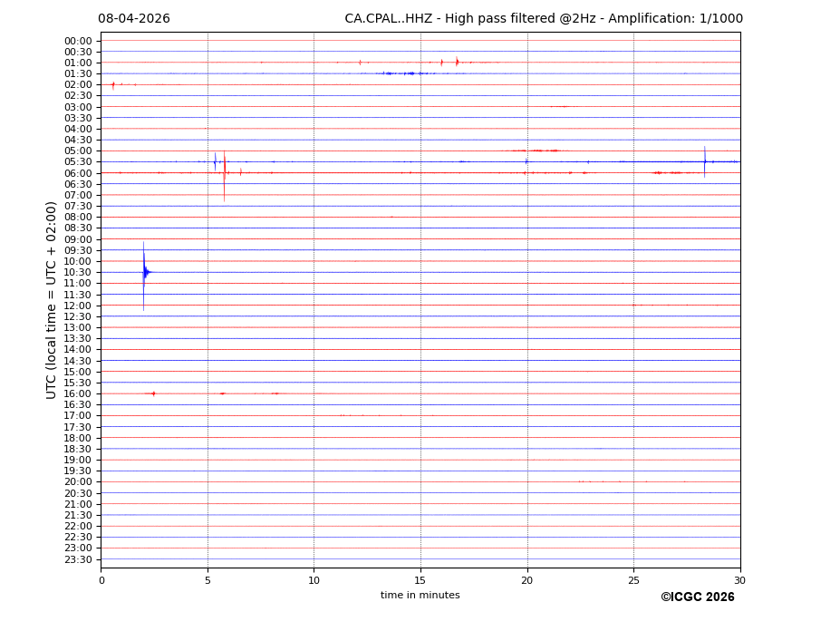Select the 18:30 time label
Screen dimensions: 840x631
tap(78, 449)
